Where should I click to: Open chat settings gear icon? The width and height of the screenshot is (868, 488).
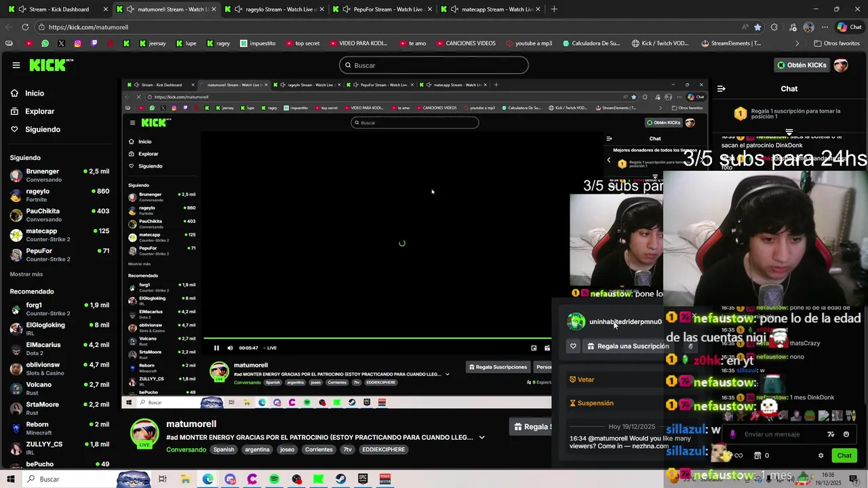coord(821,455)
